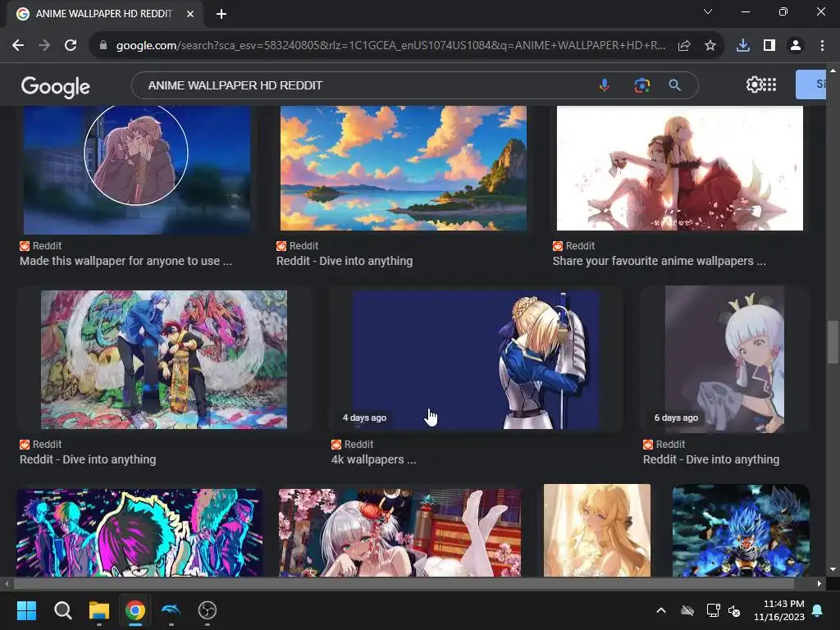Open neon glitch characters thumbnail
Viewport: 840px width, 630px height.
tap(139, 532)
